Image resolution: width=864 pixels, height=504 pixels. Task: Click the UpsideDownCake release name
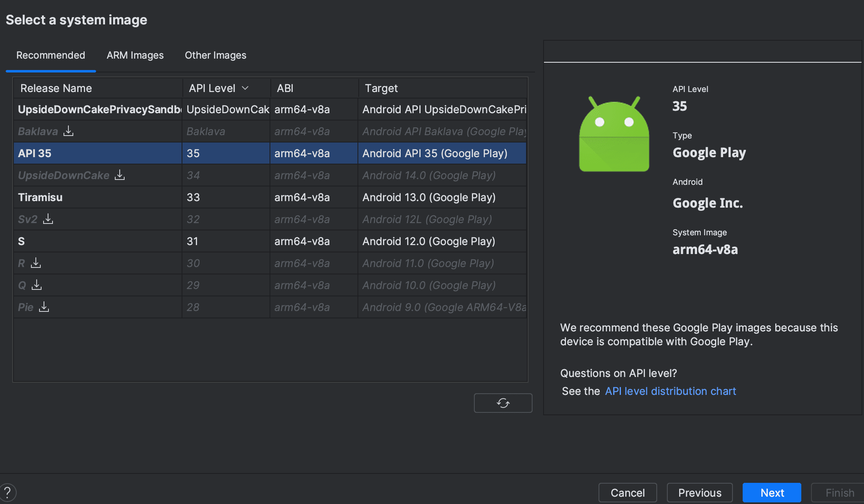pos(64,175)
